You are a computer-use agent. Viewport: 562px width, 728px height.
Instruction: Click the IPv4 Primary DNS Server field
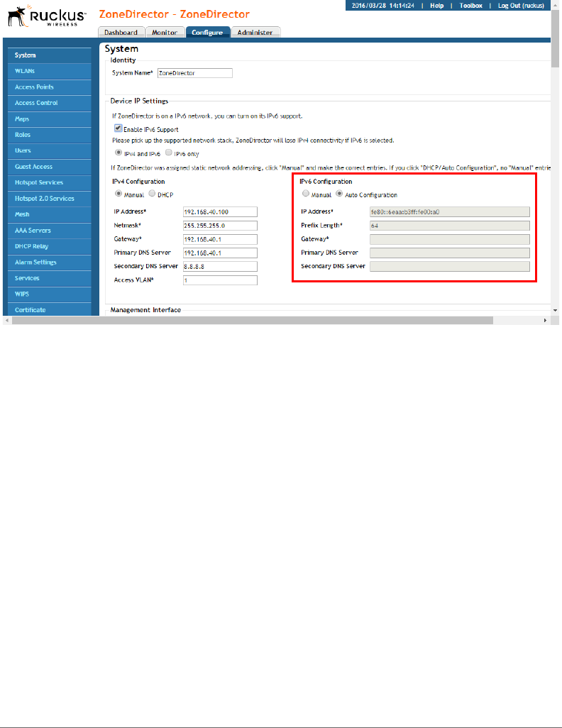pos(220,253)
